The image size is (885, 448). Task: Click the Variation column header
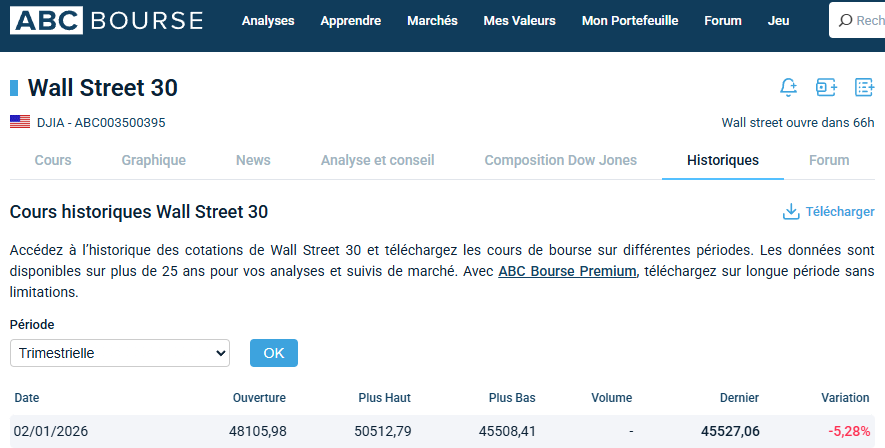tap(845, 398)
